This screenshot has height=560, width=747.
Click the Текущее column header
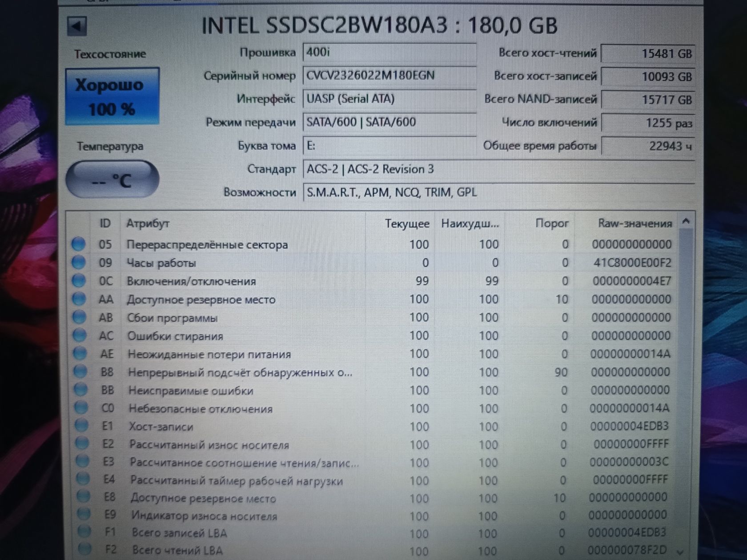407,224
